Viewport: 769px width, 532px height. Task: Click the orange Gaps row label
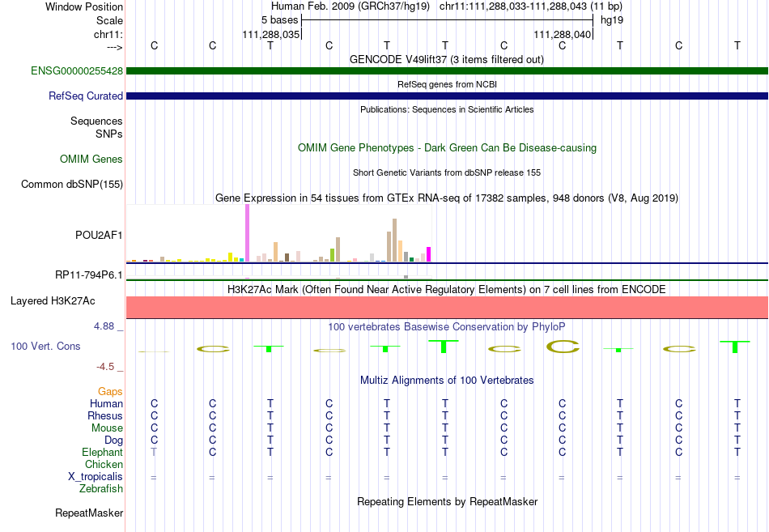point(110,391)
